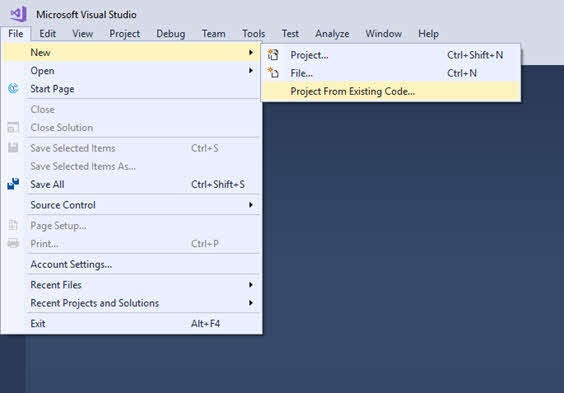Open the Project menu
The height and width of the screenshot is (393, 564).
coord(124,33)
